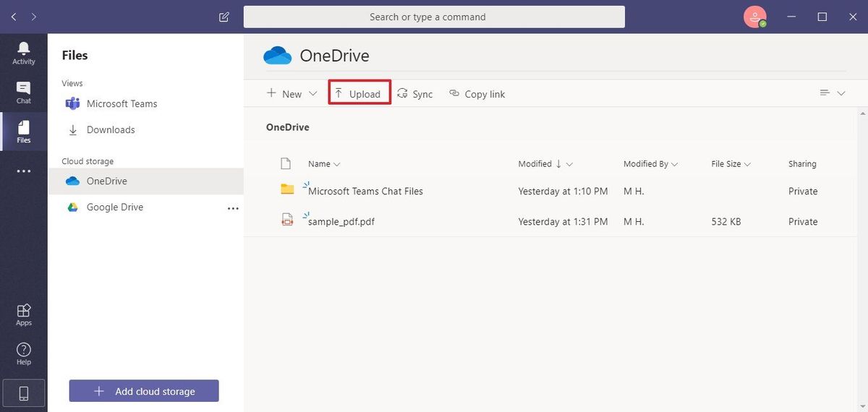Select Microsoft Teams under Views

(x=122, y=103)
